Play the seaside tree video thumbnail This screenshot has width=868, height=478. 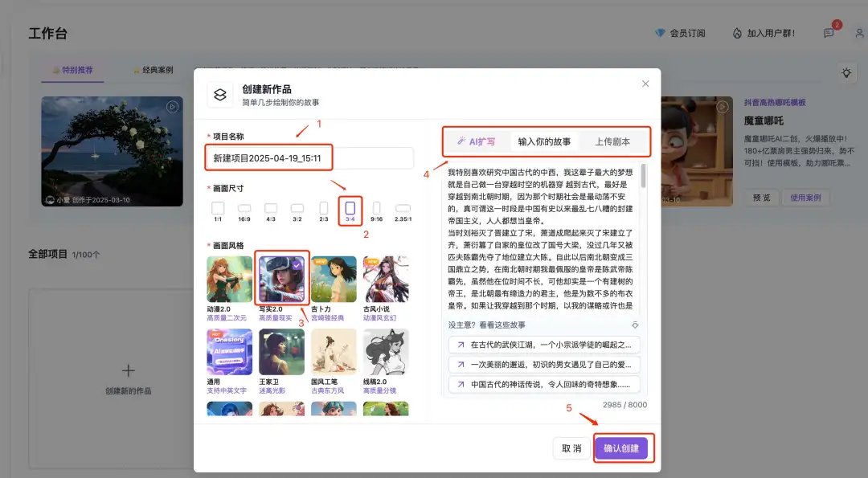pyautogui.click(x=172, y=107)
